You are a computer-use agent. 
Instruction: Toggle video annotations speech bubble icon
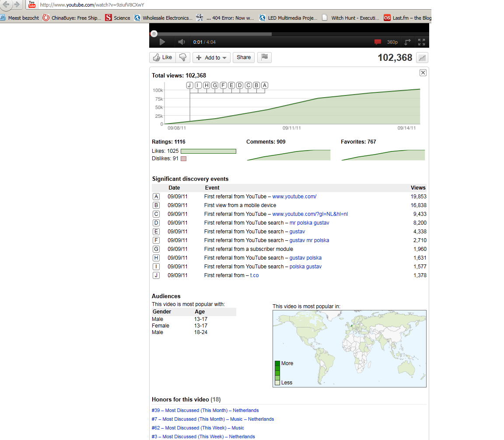(378, 42)
